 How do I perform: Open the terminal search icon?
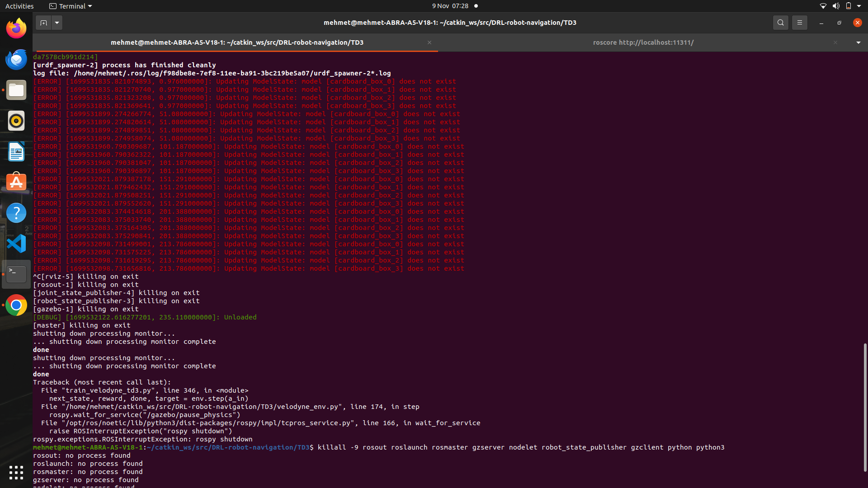(x=780, y=23)
